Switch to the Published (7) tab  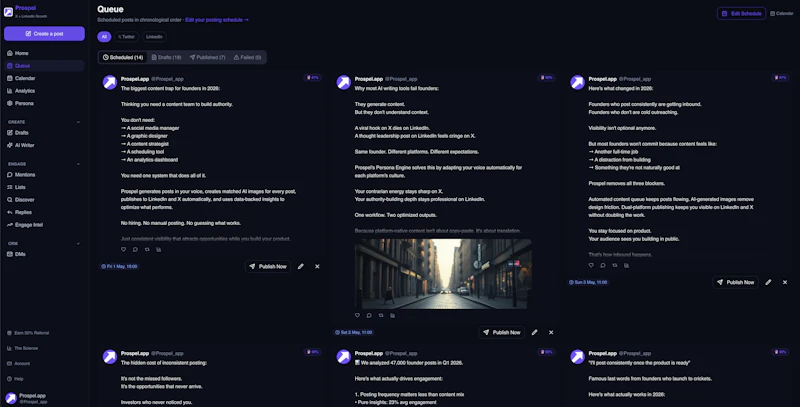tap(208, 58)
